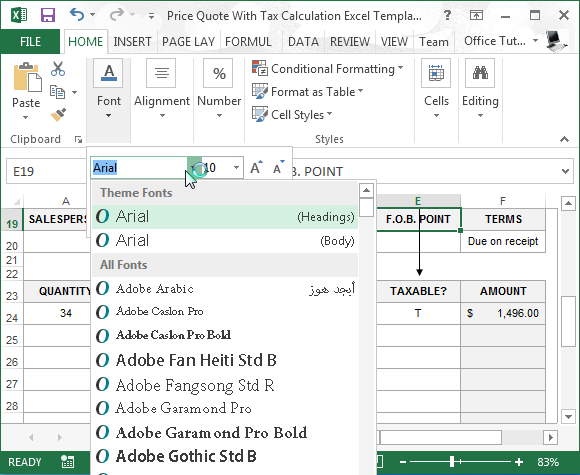
Task: Open the FILE tab
Action: [30, 41]
